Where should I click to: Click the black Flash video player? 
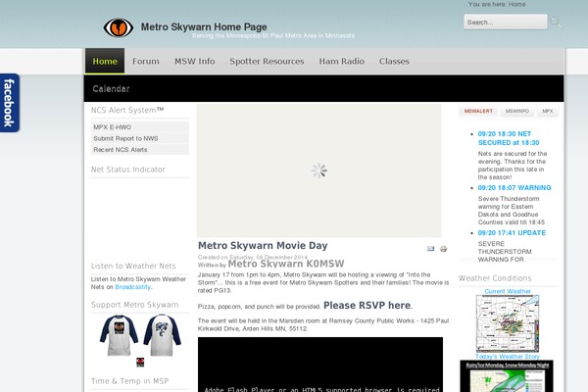[320, 365]
